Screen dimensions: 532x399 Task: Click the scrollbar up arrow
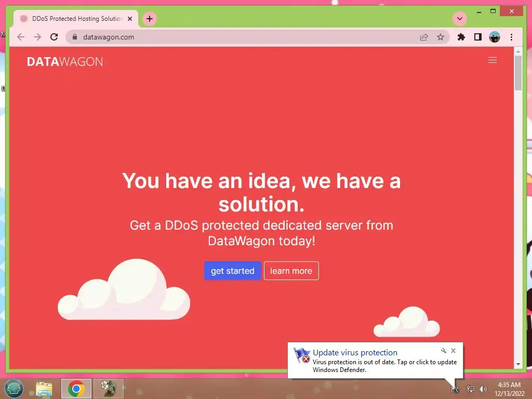click(x=518, y=51)
